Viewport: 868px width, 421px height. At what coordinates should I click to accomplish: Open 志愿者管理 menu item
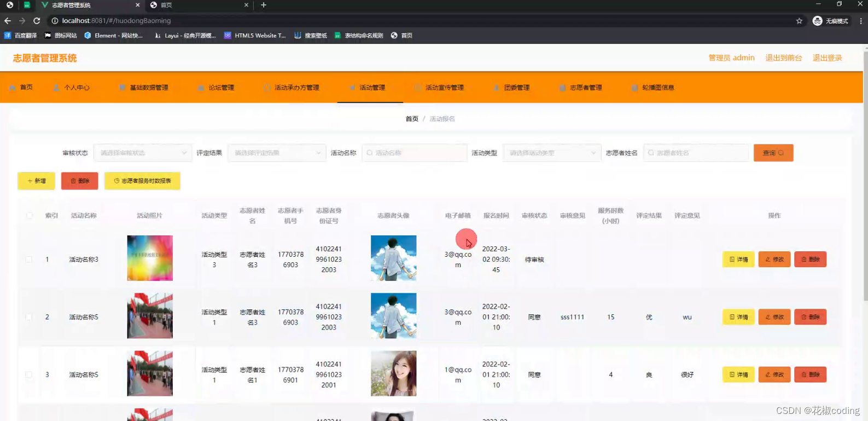(580, 88)
